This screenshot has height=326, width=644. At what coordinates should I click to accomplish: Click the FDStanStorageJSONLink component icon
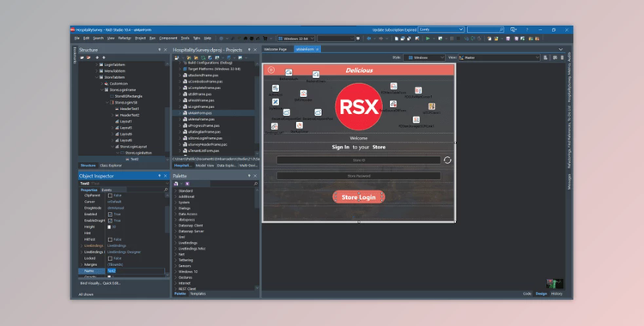(x=416, y=119)
